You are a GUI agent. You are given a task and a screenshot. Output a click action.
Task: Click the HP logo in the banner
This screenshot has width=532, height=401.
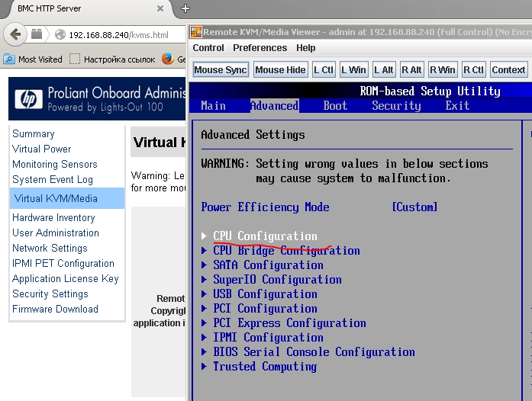29,99
